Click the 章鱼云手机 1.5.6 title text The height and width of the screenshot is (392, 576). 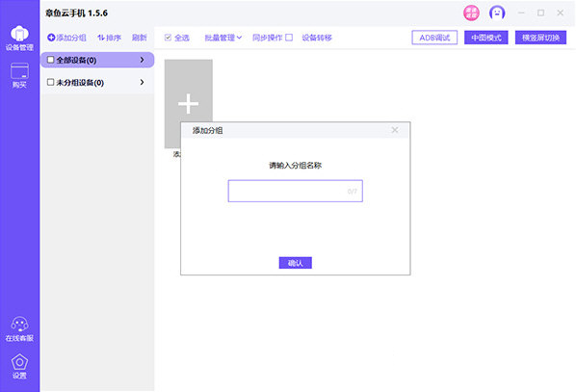click(x=76, y=13)
